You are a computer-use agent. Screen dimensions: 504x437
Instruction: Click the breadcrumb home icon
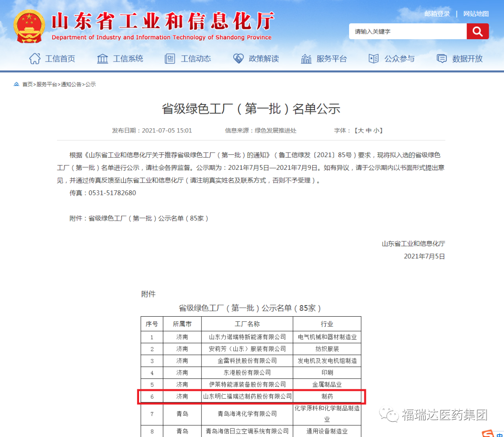pos(16,84)
